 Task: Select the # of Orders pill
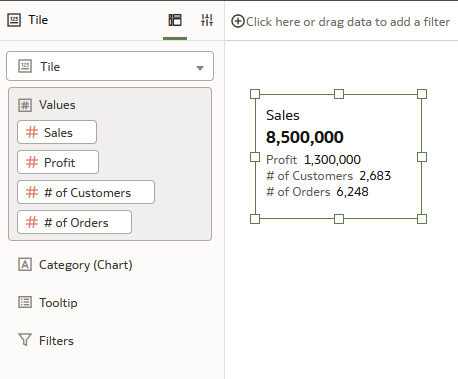[74, 222]
